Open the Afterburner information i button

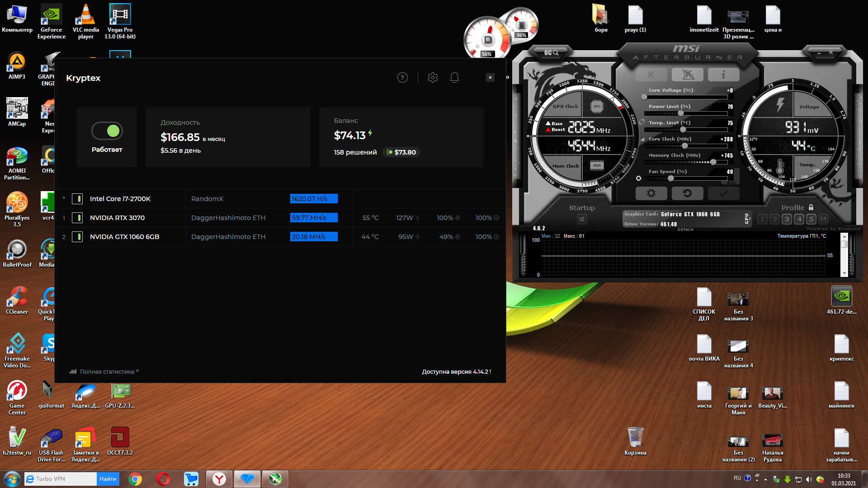coord(723,75)
